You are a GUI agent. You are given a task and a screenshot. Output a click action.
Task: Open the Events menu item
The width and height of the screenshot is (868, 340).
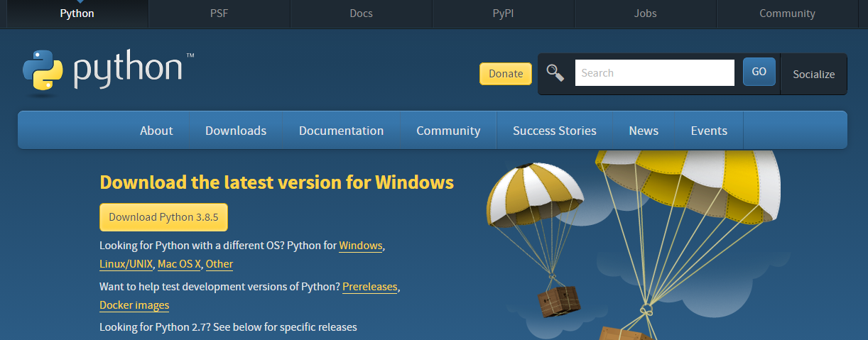(x=709, y=131)
